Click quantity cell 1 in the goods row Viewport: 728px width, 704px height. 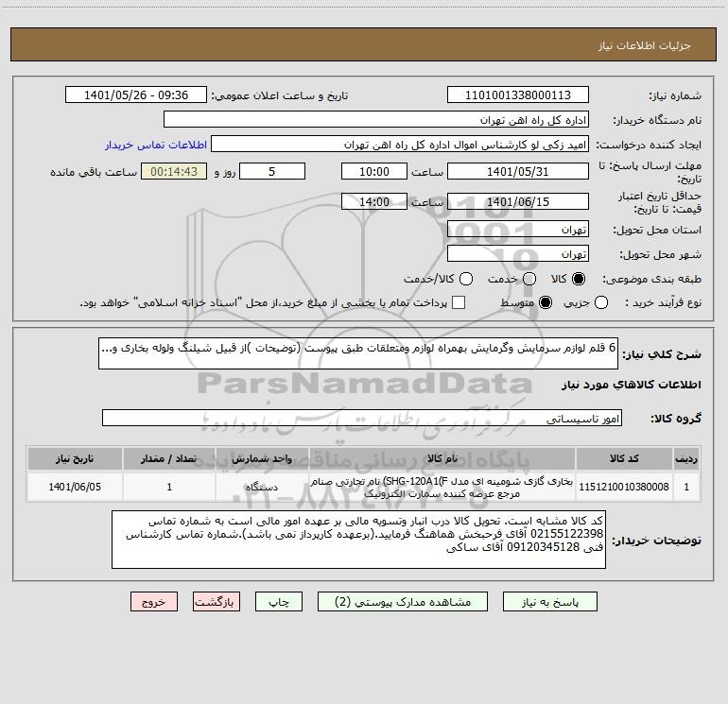(169, 487)
